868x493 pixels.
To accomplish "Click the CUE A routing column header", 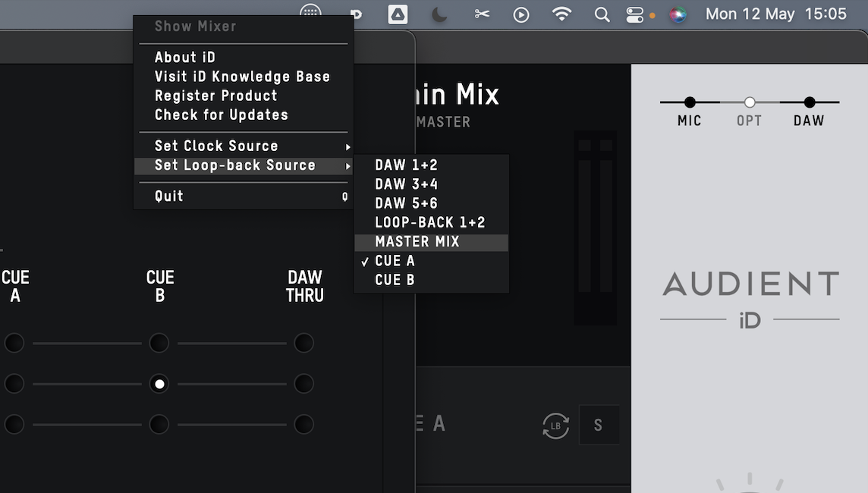I will [x=15, y=286].
